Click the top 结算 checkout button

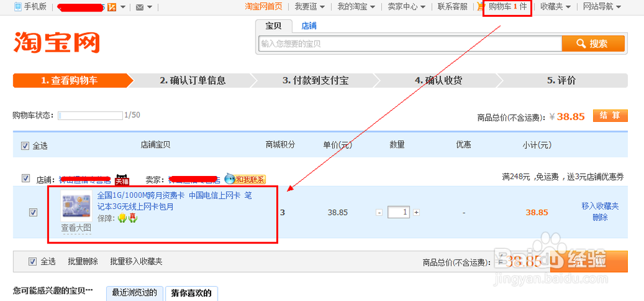[610, 116]
